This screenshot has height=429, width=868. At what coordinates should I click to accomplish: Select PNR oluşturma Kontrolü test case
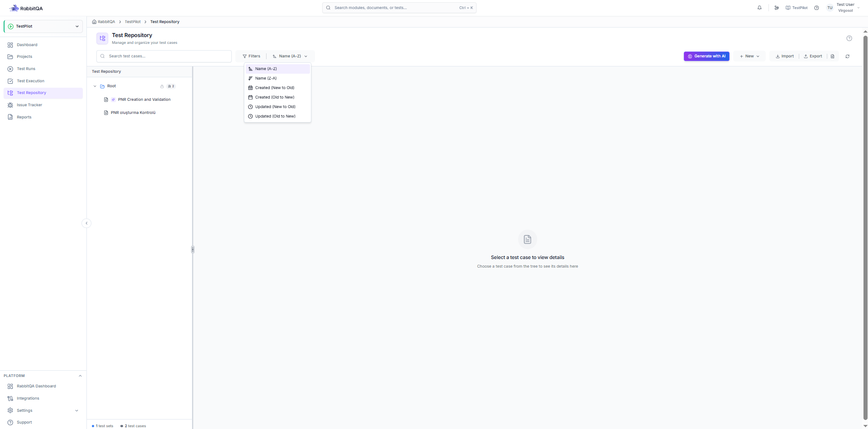click(x=133, y=113)
